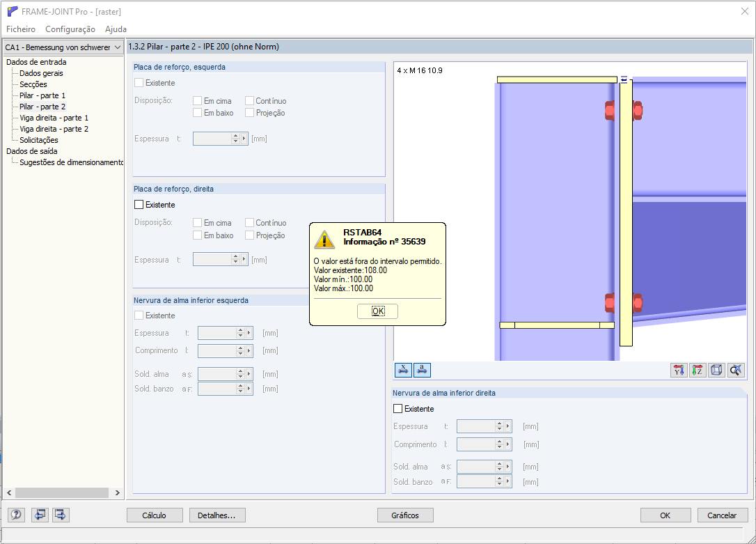Open arrow menu beside left Placa Espessura field

[x=244, y=139]
